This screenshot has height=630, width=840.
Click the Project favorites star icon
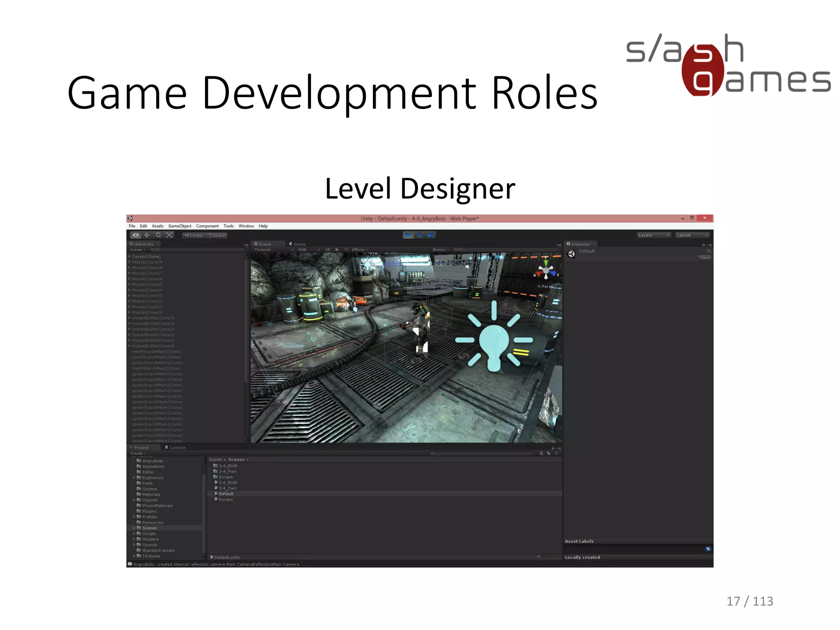pos(556,453)
